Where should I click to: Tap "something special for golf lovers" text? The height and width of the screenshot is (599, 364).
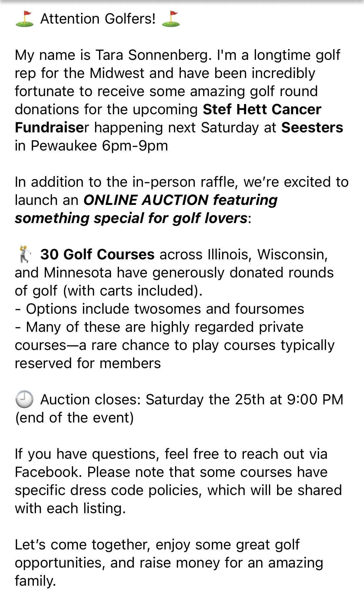point(131,218)
